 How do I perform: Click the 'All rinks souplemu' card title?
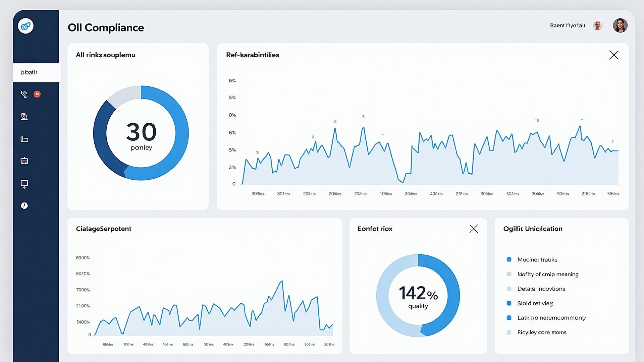(106, 55)
